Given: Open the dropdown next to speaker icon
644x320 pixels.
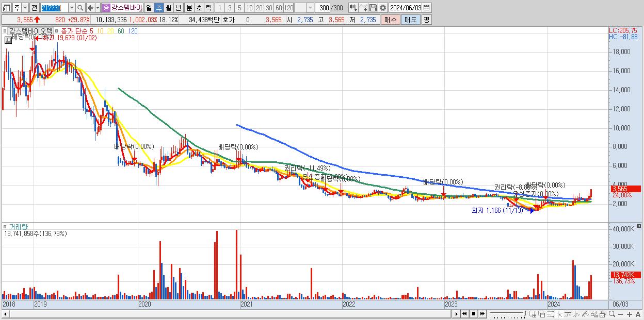Looking at the screenshot, I should 98,8.
